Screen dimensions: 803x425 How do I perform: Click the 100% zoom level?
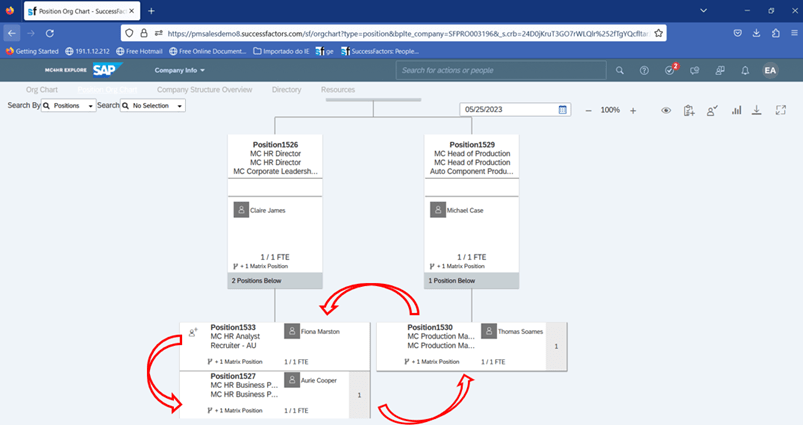(610, 110)
